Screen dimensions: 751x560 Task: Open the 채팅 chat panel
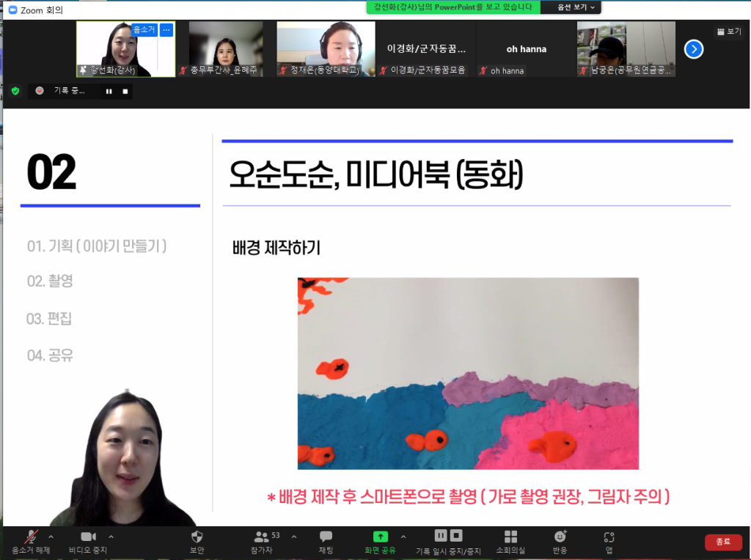pyautogui.click(x=326, y=542)
